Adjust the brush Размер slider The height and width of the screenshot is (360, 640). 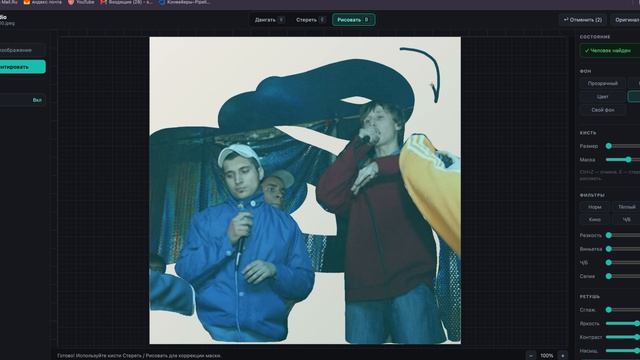point(623,146)
